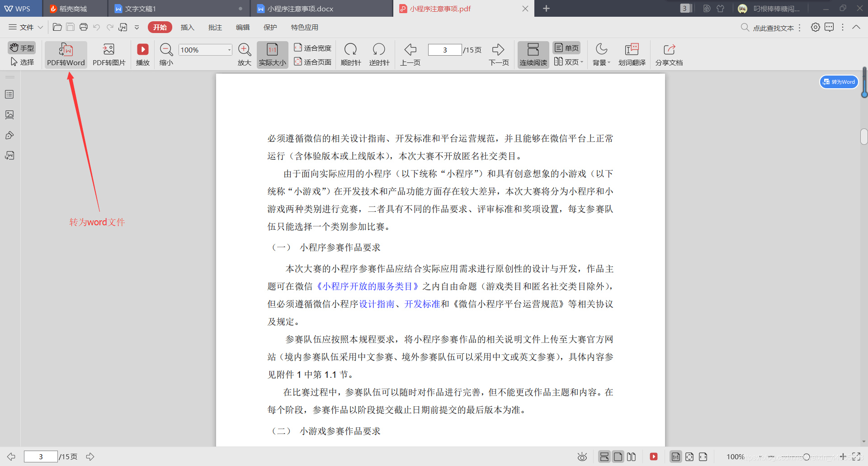The height and width of the screenshot is (466, 868).
Task: Click the 放大 zoom-in magnifier
Action: [x=245, y=54]
